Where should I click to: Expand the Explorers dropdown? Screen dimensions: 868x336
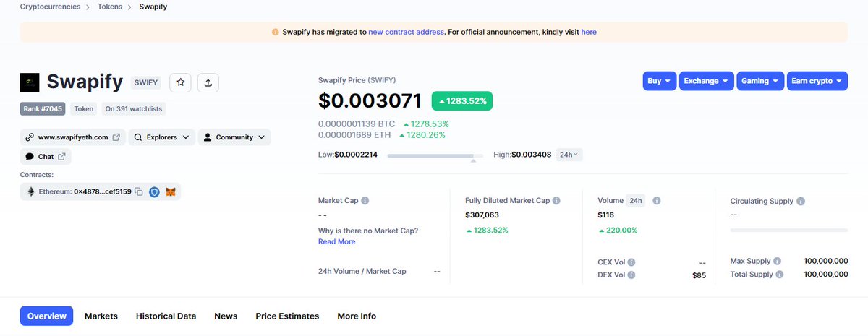click(162, 137)
